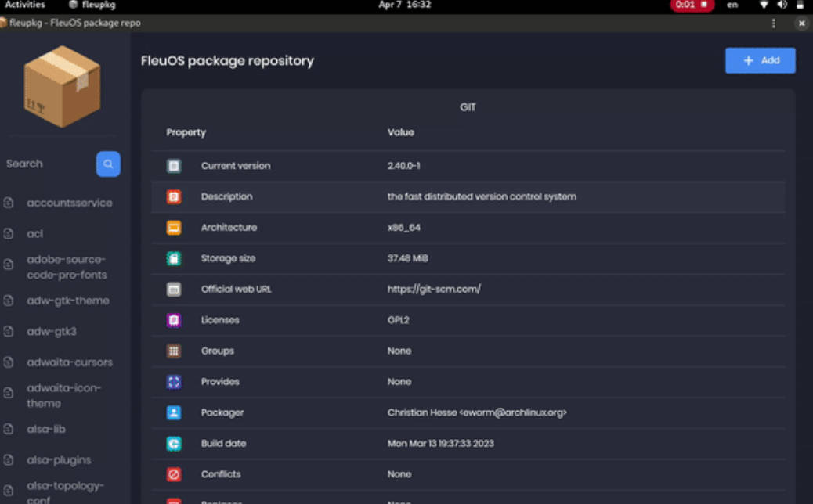The image size is (813, 504).
Task: Open the window's three-dot menu
Action: click(774, 23)
